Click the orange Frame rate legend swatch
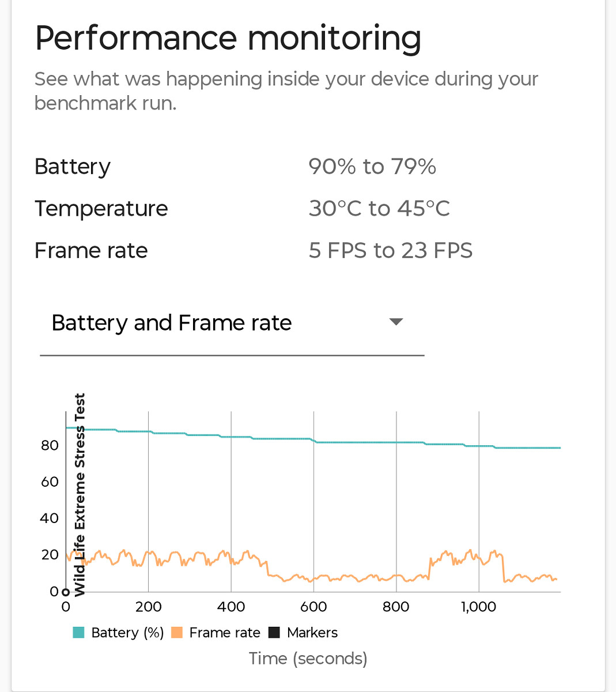This screenshot has width=616, height=692. coord(177,633)
